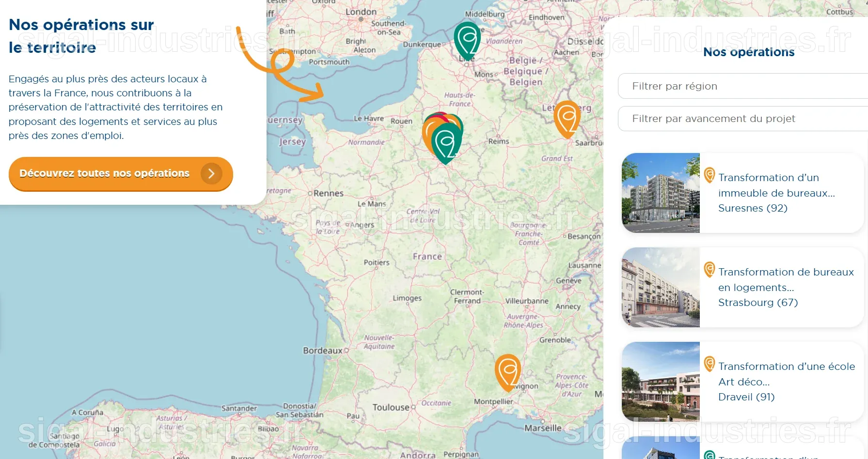Click the Grand Est region label

coord(557,158)
